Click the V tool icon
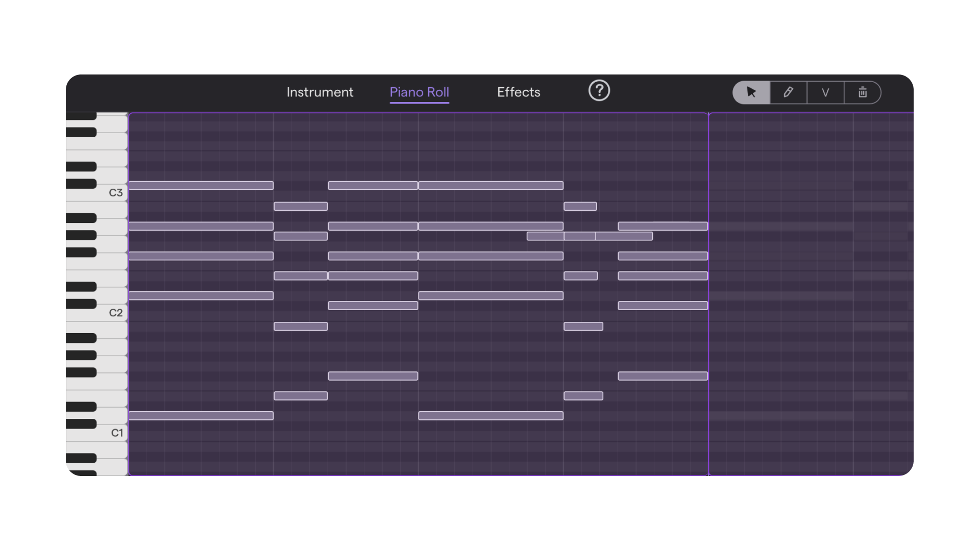980x551 pixels. (x=825, y=92)
